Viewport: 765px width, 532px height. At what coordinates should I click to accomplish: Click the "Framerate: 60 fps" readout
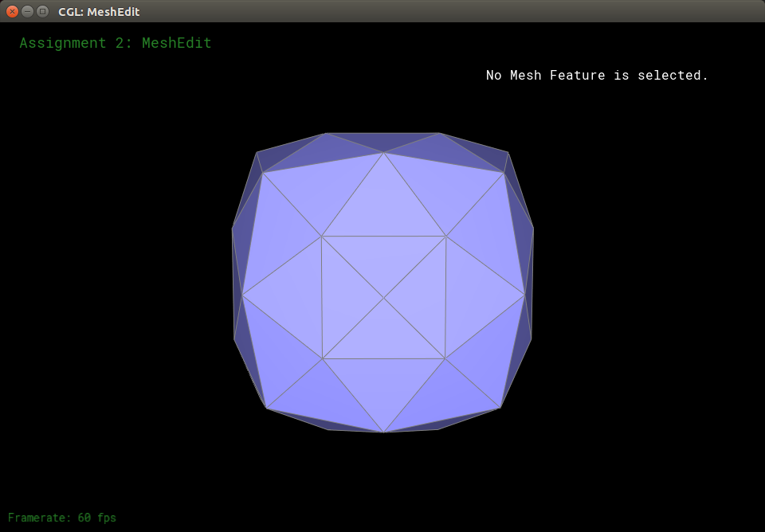pyautogui.click(x=62, y=518)
